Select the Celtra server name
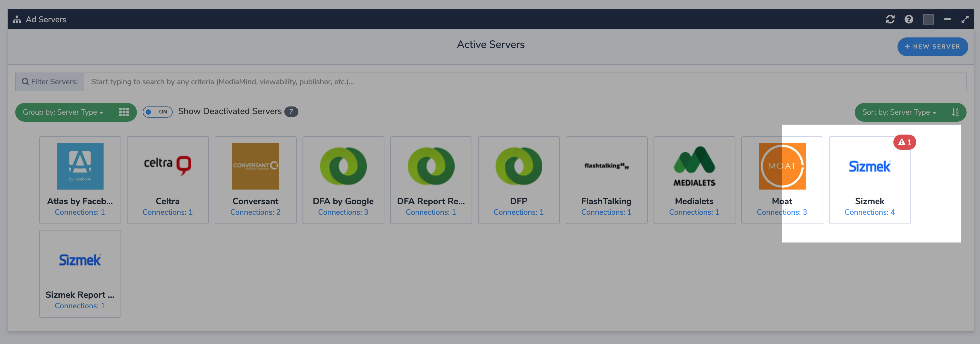This screenshot has height=344, width=980. click(x=167, y=201)
